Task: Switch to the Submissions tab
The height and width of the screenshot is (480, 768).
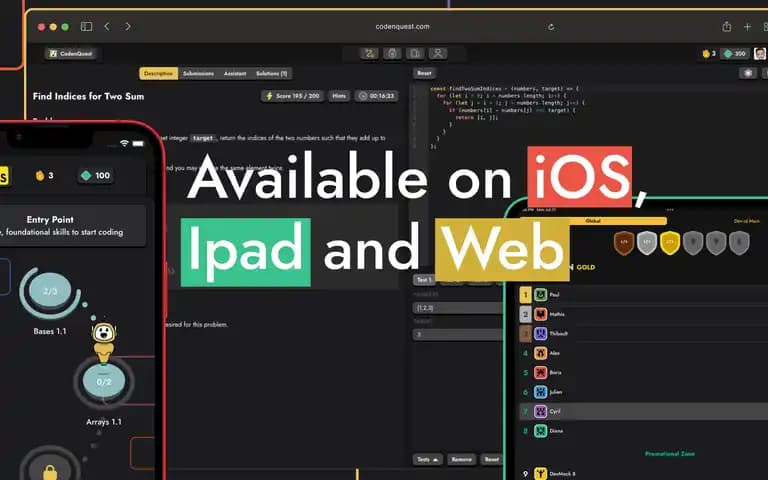Action: (x=198, y=73)
